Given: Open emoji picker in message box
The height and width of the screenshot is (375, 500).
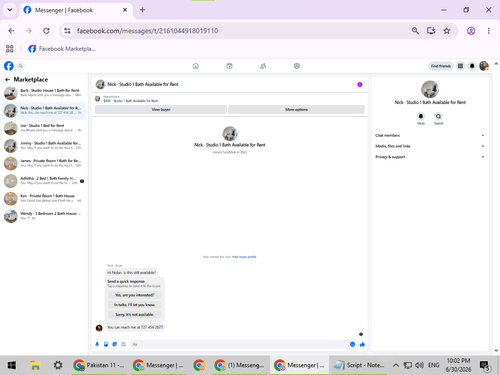Looking at the screenshot, I should coord(352,344).
